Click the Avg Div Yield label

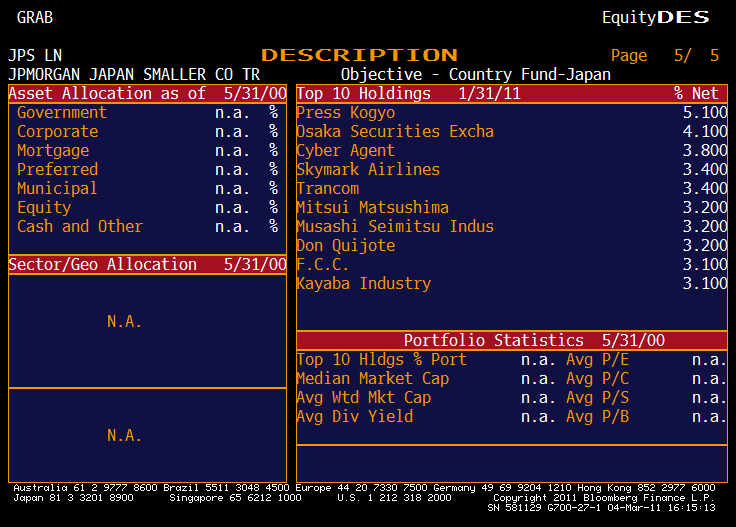pos(354,417)
